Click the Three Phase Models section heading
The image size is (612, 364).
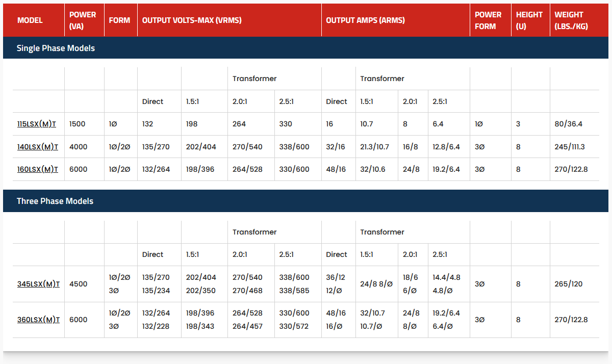(x=55, y=201)
